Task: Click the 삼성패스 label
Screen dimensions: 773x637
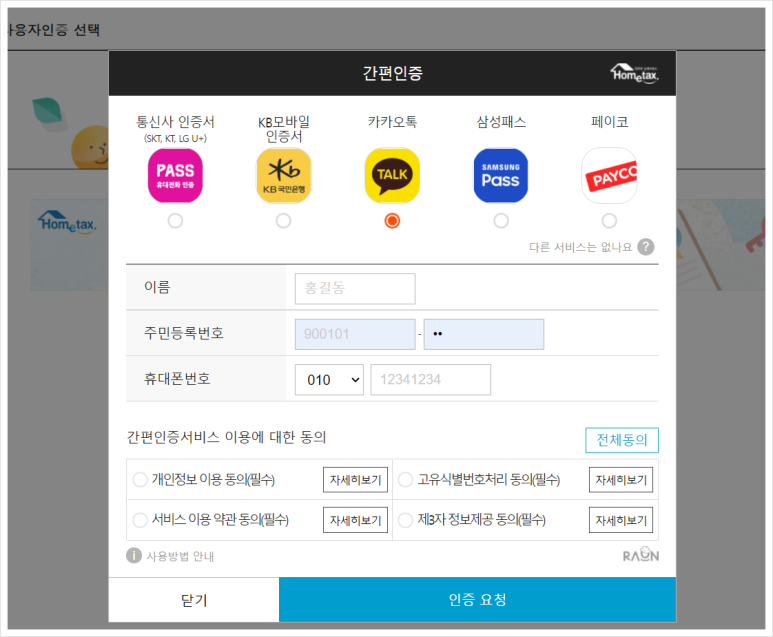Action: click(501, 121)
